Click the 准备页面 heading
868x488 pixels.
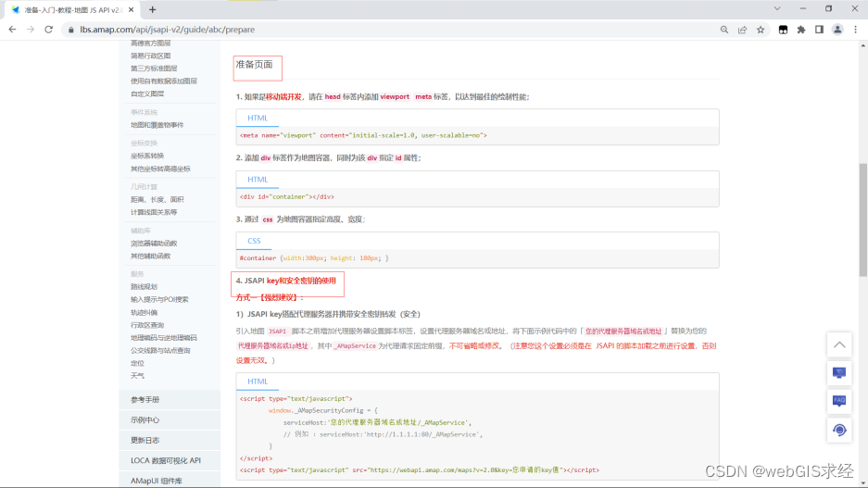pyautogui.click(x=254, y=64)
